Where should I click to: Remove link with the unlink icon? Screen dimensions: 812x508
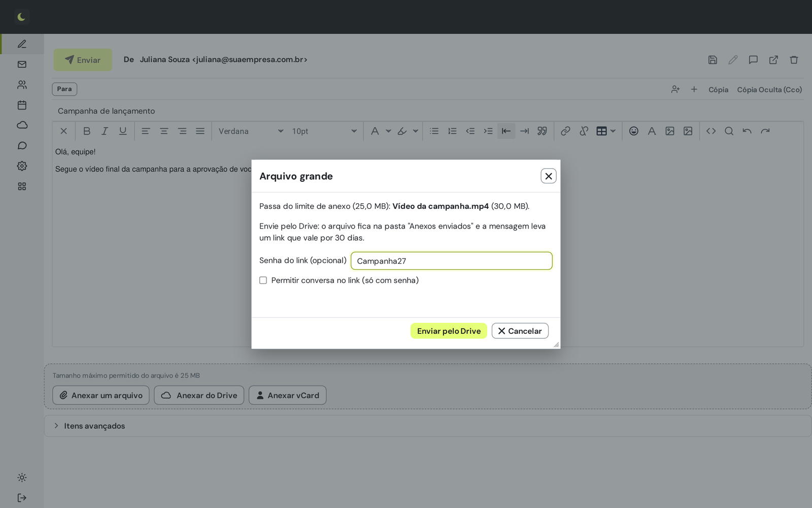pyautogui.click(x=584, y=131)
